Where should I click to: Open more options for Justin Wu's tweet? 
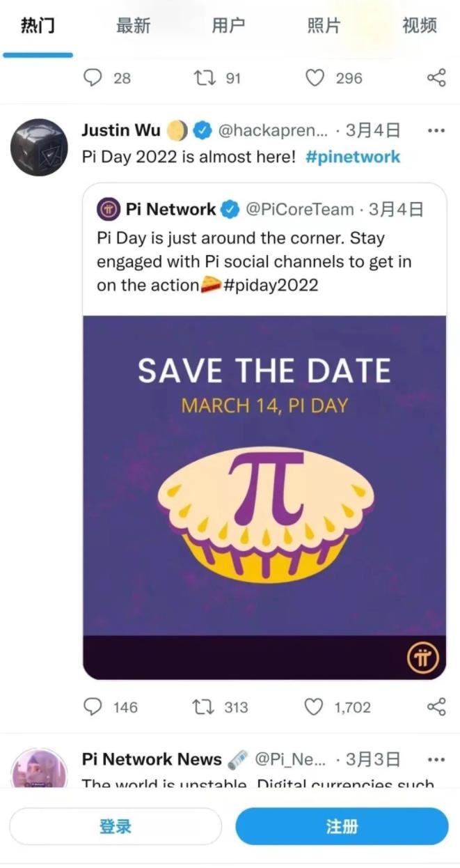pyautogui.click(x=436, y=130)
